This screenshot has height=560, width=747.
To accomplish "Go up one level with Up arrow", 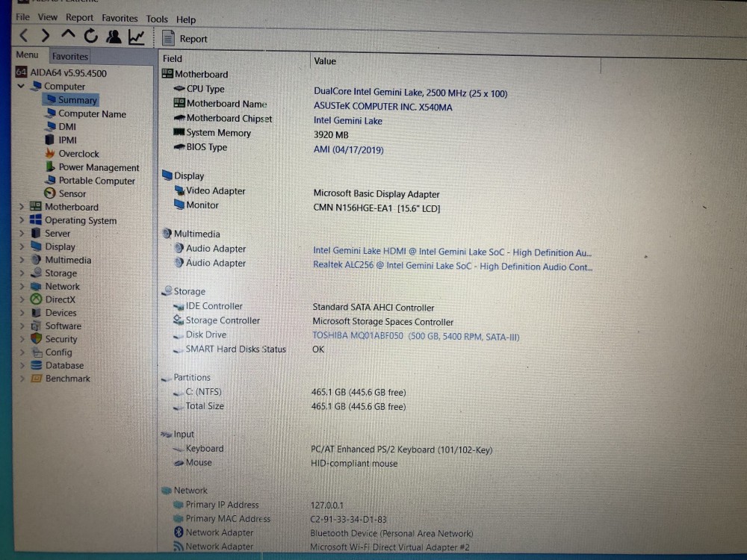I will (x=68, y=34).
